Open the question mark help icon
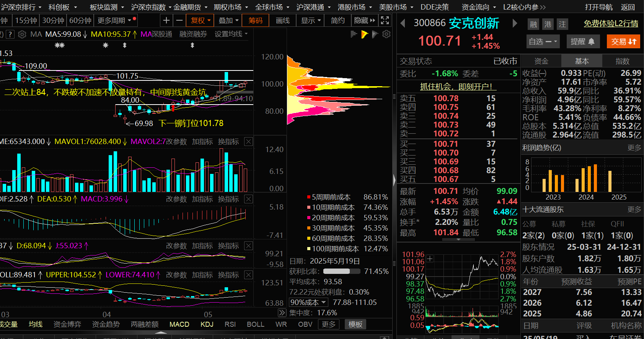Image resolution: width=644 pixels, height=339 pixels. (10, 34)
